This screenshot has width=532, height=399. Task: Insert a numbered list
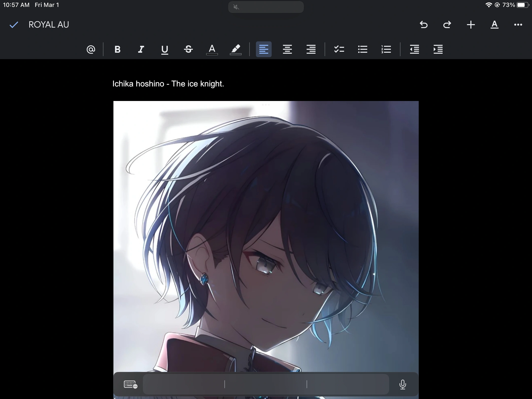coord(386,49)
